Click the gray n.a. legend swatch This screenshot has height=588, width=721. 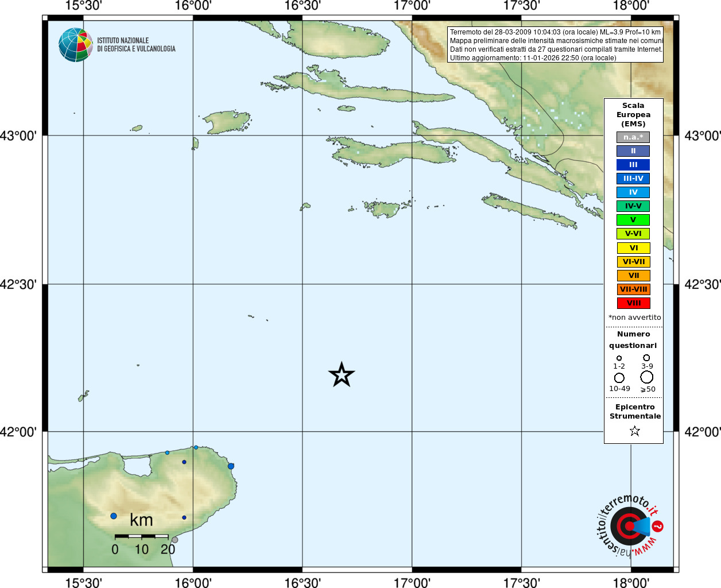coord(633,137)
